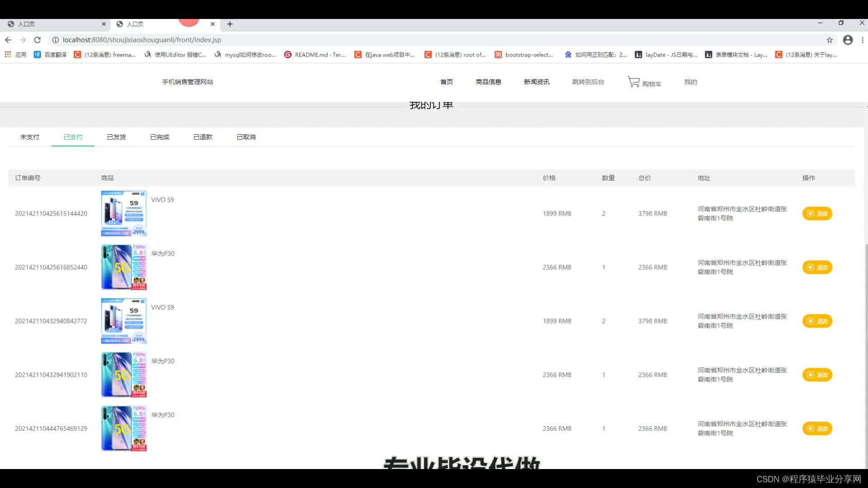Image resolution: width=868 pixels, height=488 pixels.
Task: Click 跳转到后台 link
Action: tap(588, 82)
